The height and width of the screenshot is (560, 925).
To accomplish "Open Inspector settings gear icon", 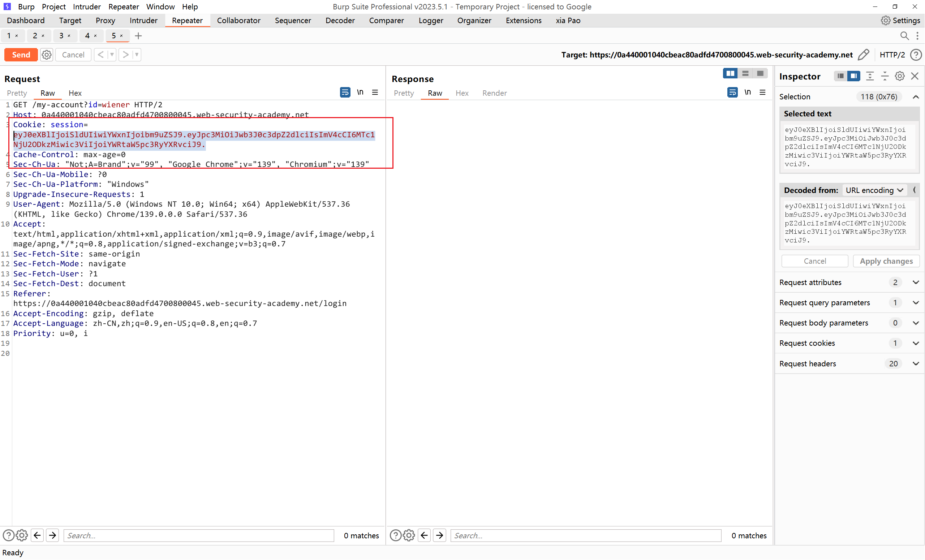I will (x=899, y=76).
